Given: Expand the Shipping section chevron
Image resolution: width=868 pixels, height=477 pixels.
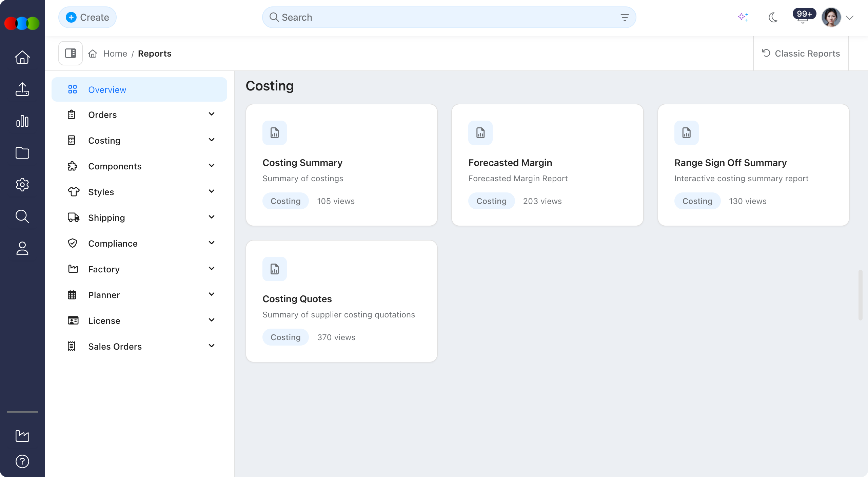Looking at the screenshot, I should (x=212, y=217).
